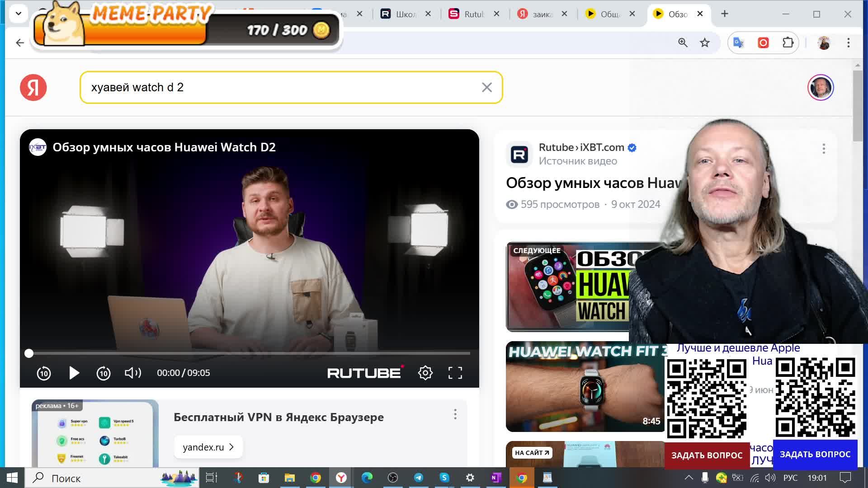868x488 pixels.
Task: Open Chrome three-dot menu
Action: (848, 43)
